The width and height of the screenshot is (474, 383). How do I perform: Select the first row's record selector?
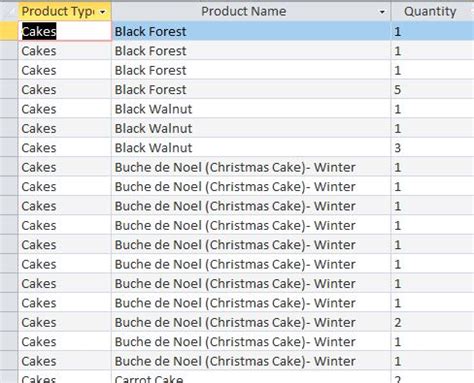tap(9, 31)
